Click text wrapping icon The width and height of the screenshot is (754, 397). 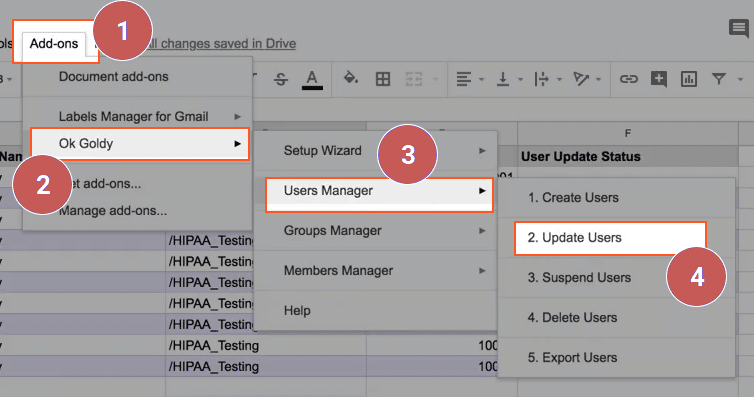coord(541,79)
